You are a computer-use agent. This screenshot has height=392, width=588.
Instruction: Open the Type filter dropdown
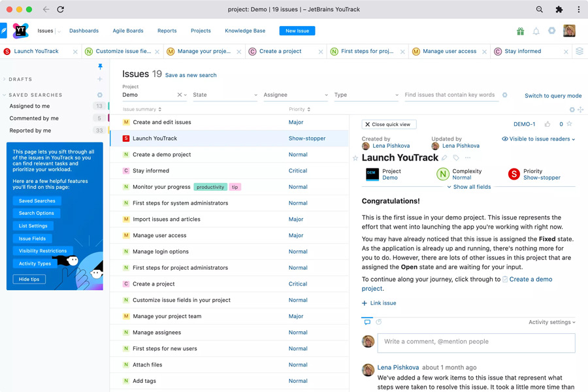coord(367,95)
